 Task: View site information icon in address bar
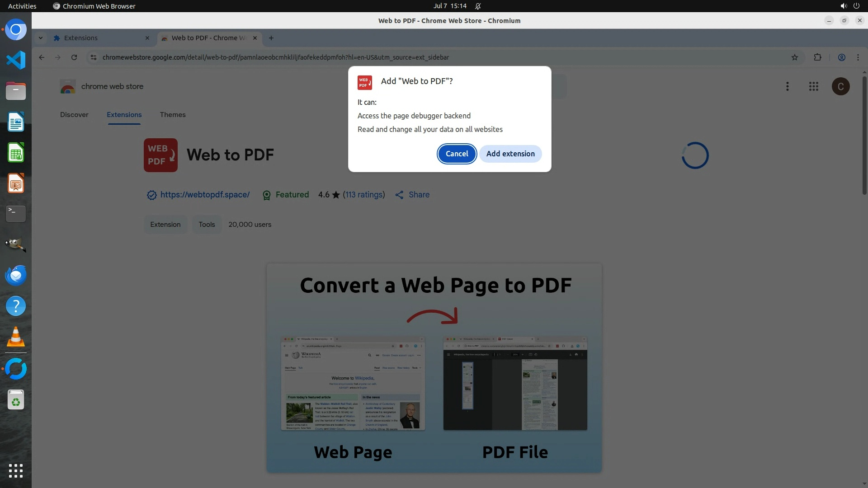[x=93, y=57]
